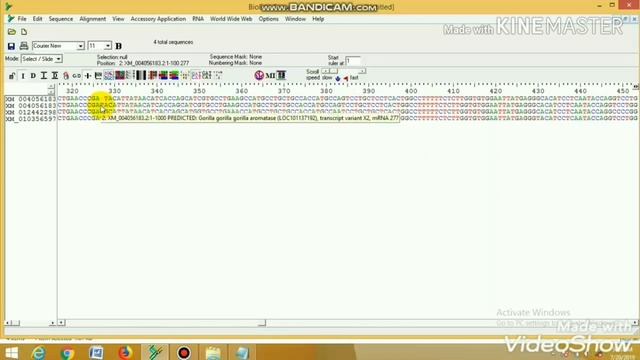Viewport: 640px width, 360px height.
Task: Open the View menu
Action: click(x=118, y=19)
